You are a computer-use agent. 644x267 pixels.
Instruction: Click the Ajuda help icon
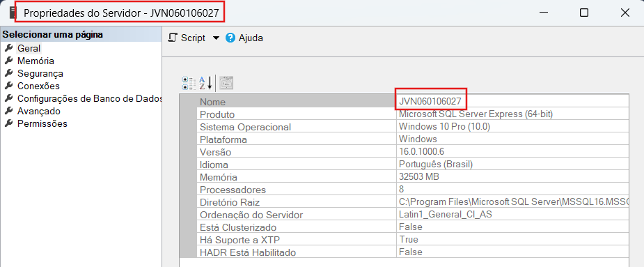[230, 38]
